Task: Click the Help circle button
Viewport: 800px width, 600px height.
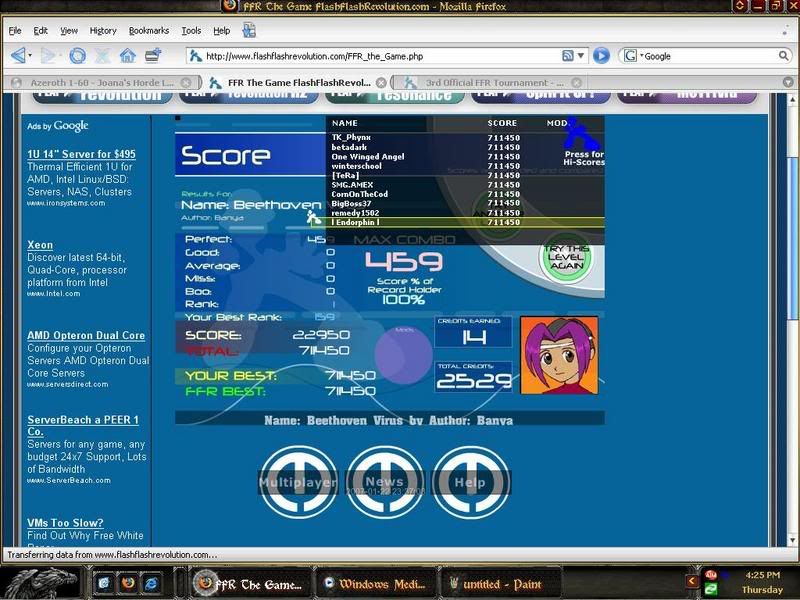Action: (470, 482)
